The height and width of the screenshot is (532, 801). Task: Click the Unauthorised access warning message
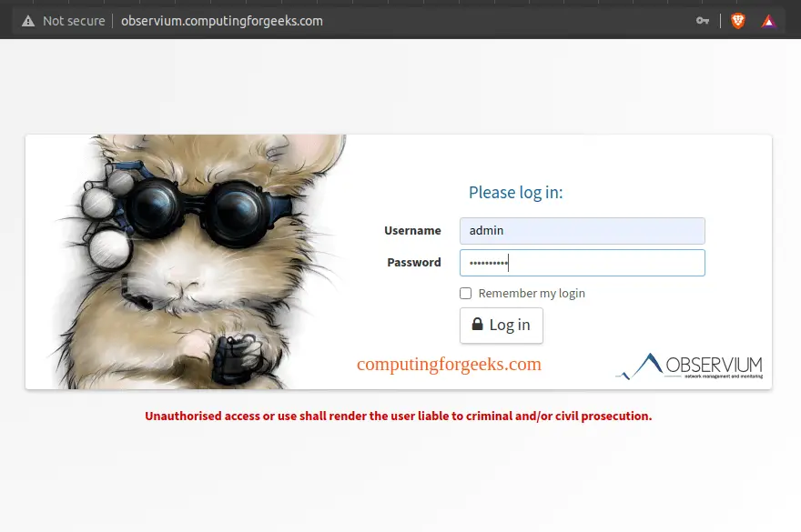pyautogui.click(x=399, y=417)
